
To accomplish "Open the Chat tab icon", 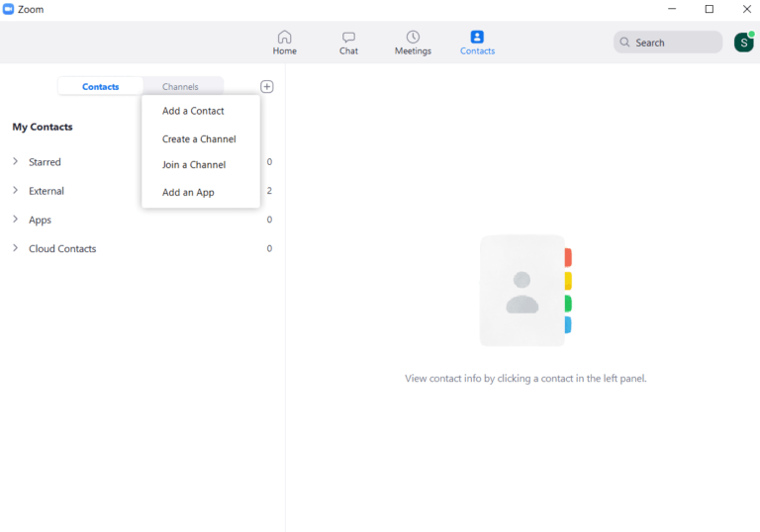I will point(348,37).
